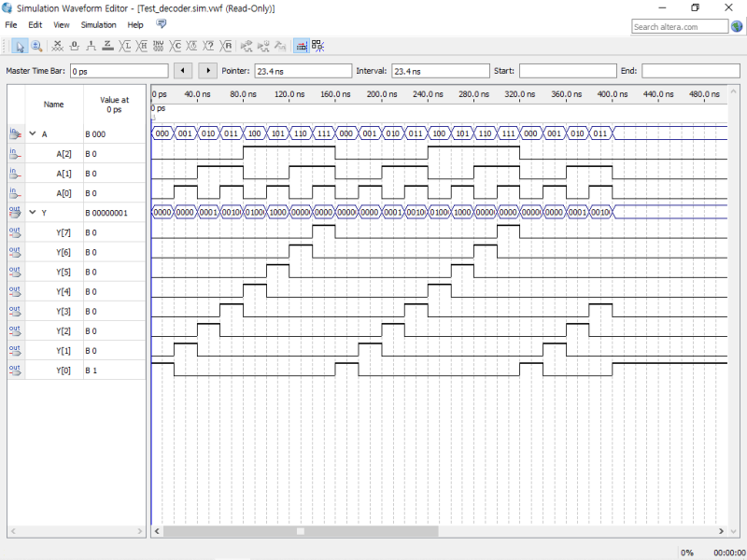Click the Invert waveform icon
Screen dimensions: 747x560
pos(159,45)
